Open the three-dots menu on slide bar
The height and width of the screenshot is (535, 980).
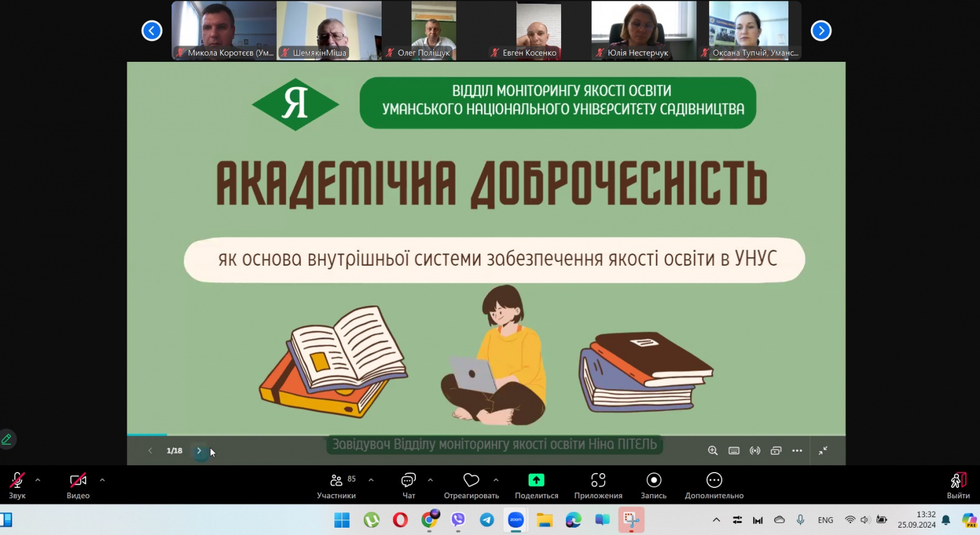pos(797,451)
